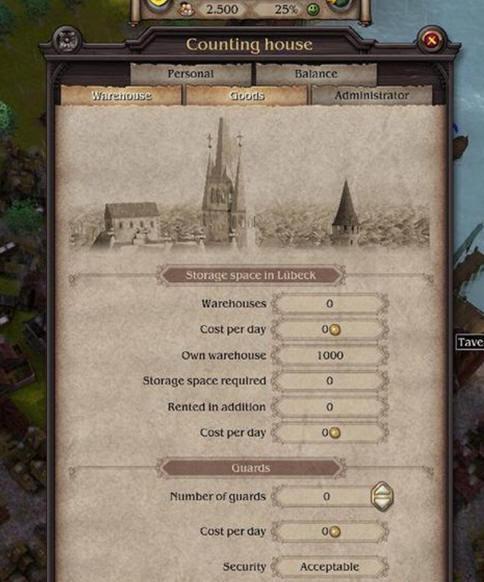The image size is (484, 582).
Task: Click the church tower illustration
Action: [223, 184]
